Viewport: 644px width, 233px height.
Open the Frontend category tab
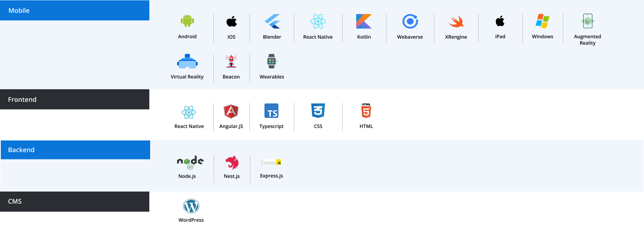coord(75,99)
